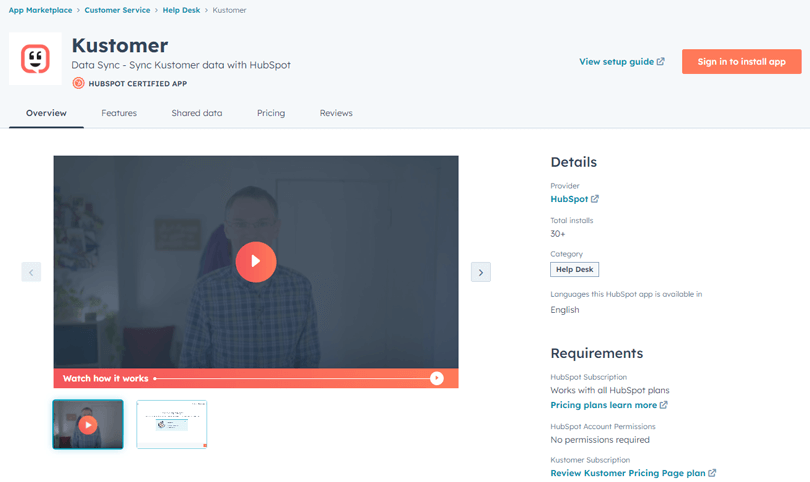Go to the previous carousel slide

(x=31, y=272)
